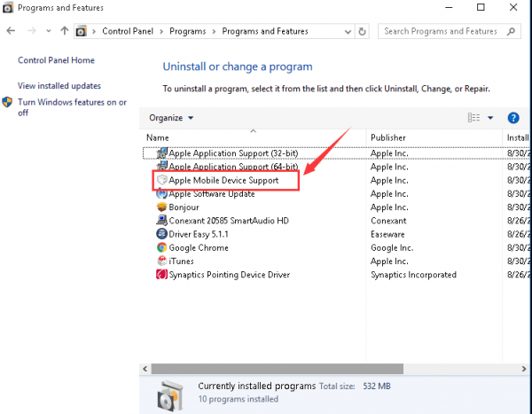Viewport: 532px width, 414px height.
Task: Click the Apple Software Update icon
Action: pos(162,194)
